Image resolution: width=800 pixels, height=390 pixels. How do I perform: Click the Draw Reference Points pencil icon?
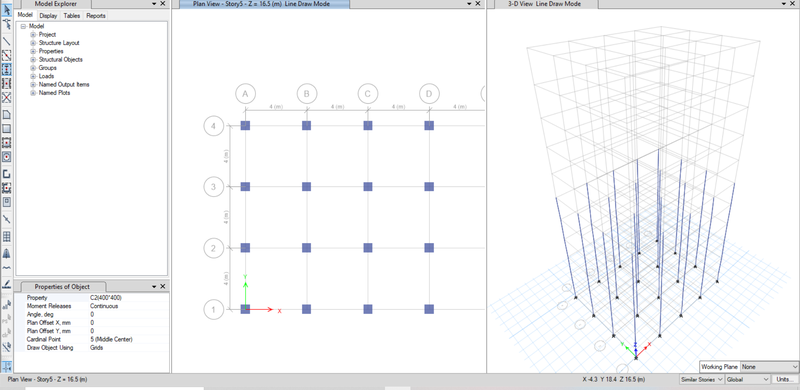click(x=7, y=284)
